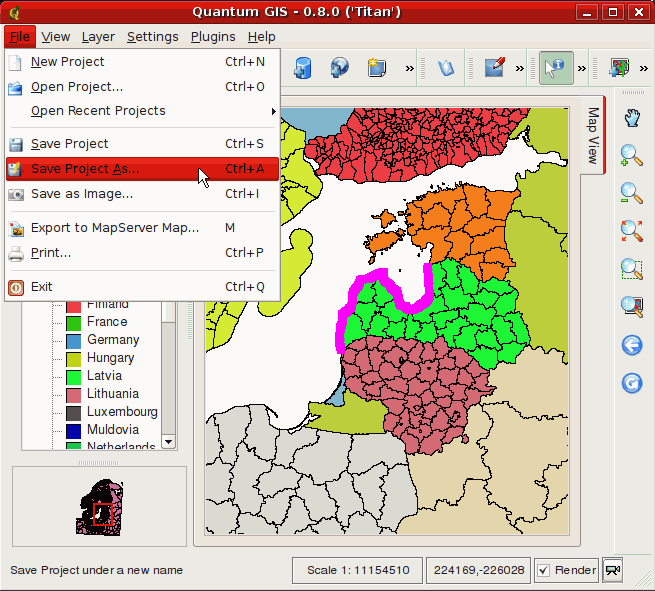Click the legend scrollbar down arrow
Viewport: 655px width, 591px height.
pyautogui.click(x=169, y=441)
